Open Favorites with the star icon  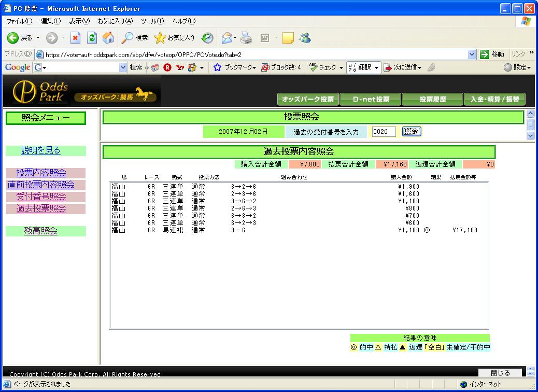[160, 38]
